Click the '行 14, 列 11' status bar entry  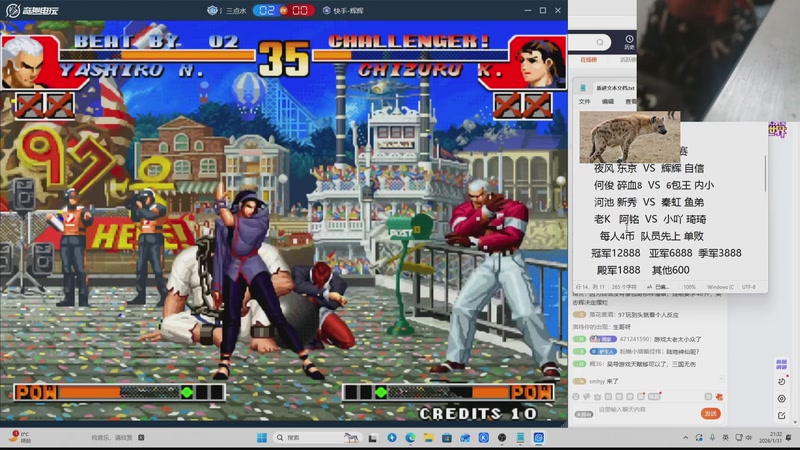click(x=590, y=287)
